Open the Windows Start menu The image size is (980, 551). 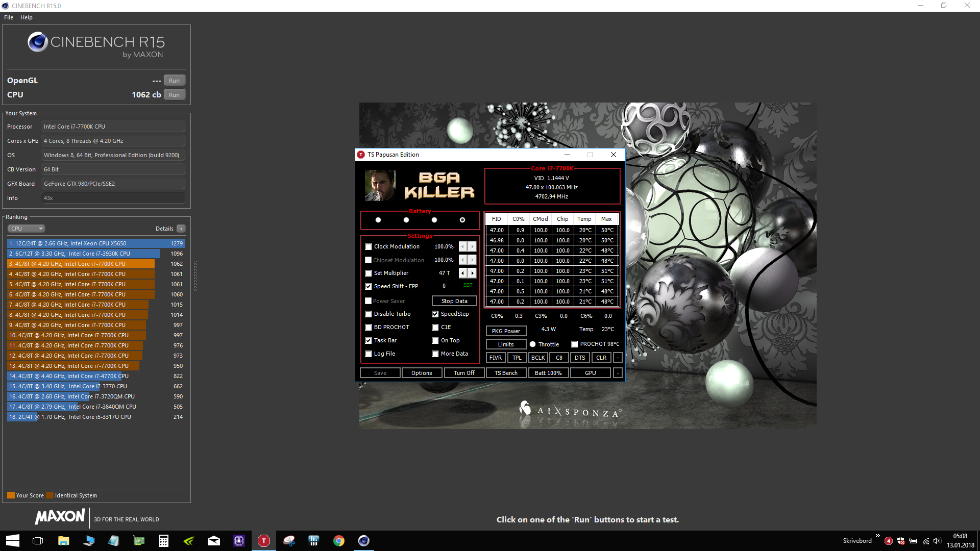pyautogui.click(x=12, y=541)
